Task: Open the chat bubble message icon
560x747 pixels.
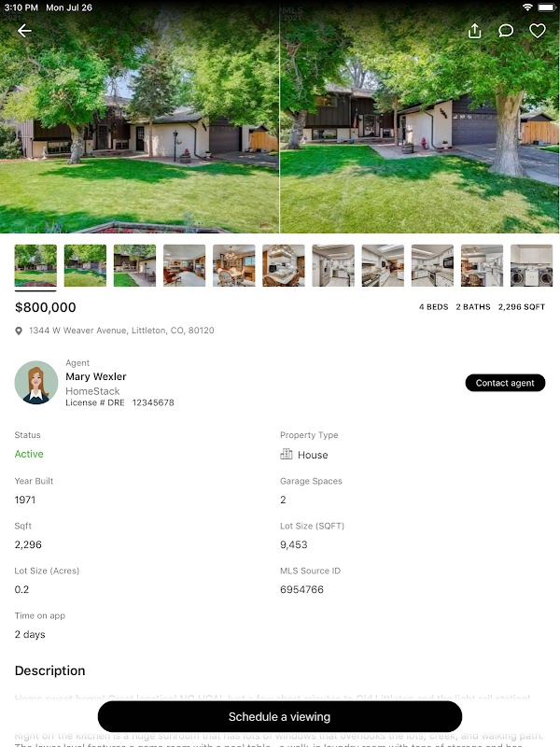Action: (506, 31)
